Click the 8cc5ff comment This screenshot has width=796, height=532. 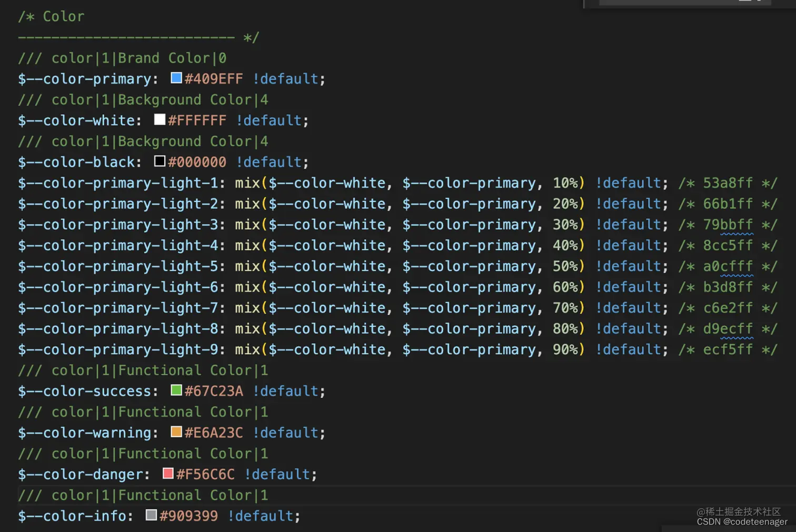(x=728, y=246)
